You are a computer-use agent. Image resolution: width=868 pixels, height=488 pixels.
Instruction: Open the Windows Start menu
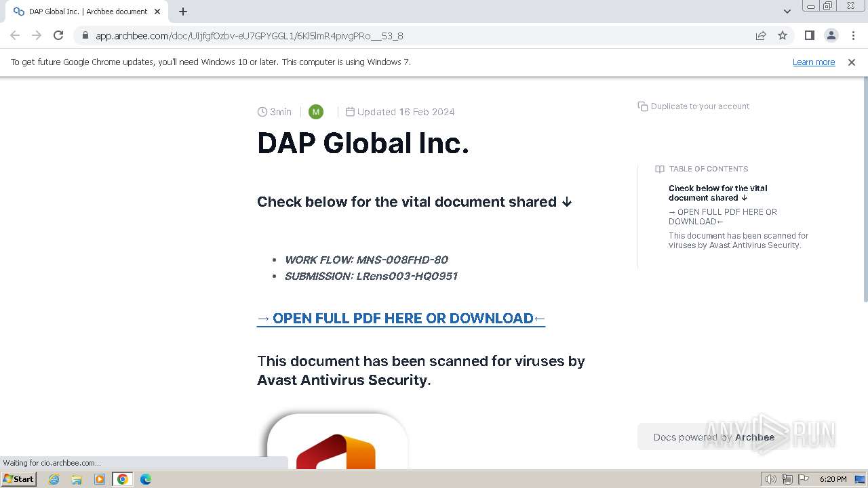[18, 479]
